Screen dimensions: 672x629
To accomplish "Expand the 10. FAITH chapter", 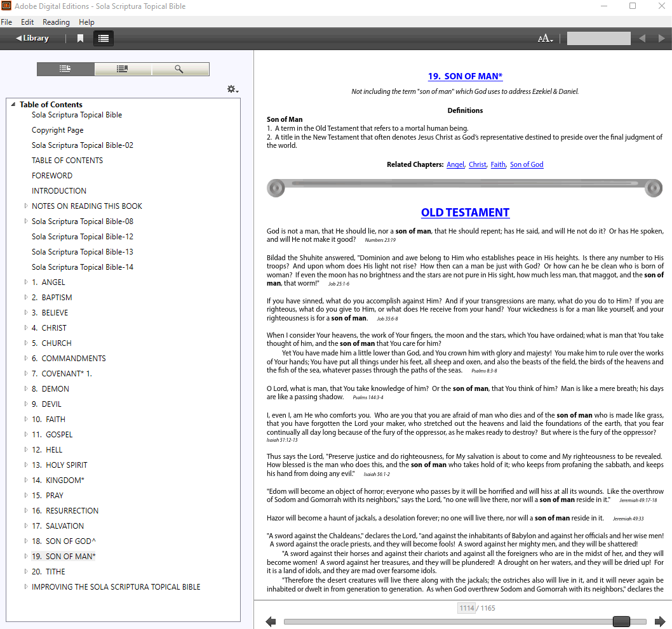I will (25, 419).
